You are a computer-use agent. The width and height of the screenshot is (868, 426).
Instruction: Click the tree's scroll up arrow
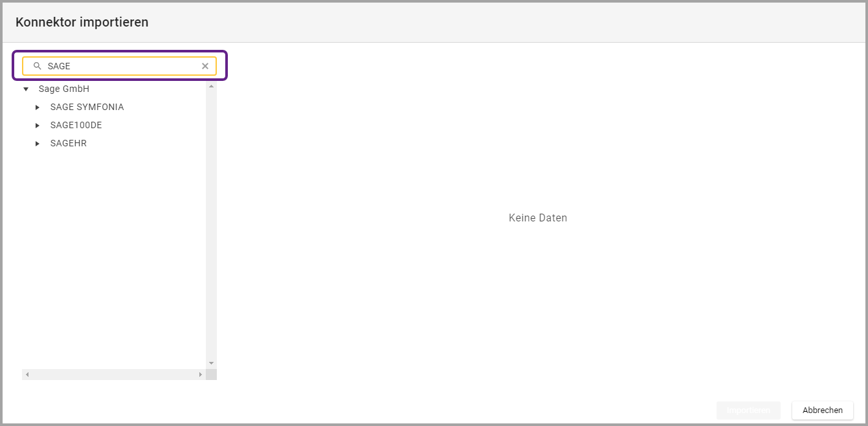click(x=211, y=87)
